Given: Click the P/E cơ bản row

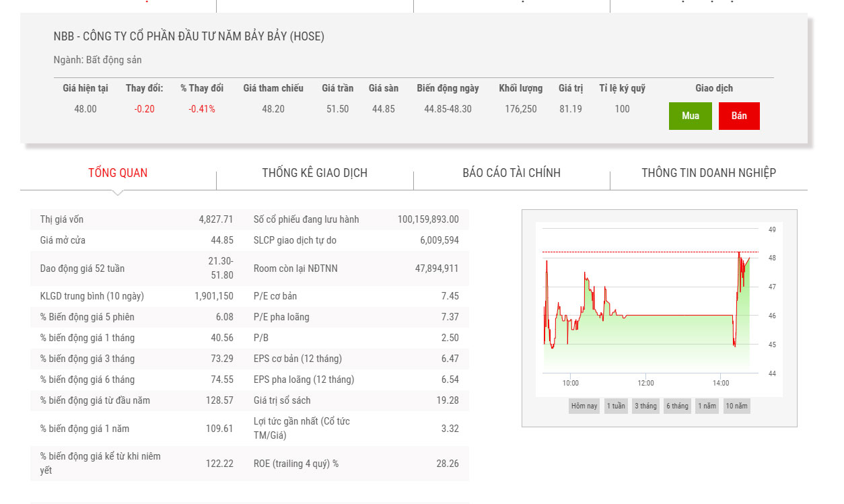Looking at the screenshot, I should [355, 296].
